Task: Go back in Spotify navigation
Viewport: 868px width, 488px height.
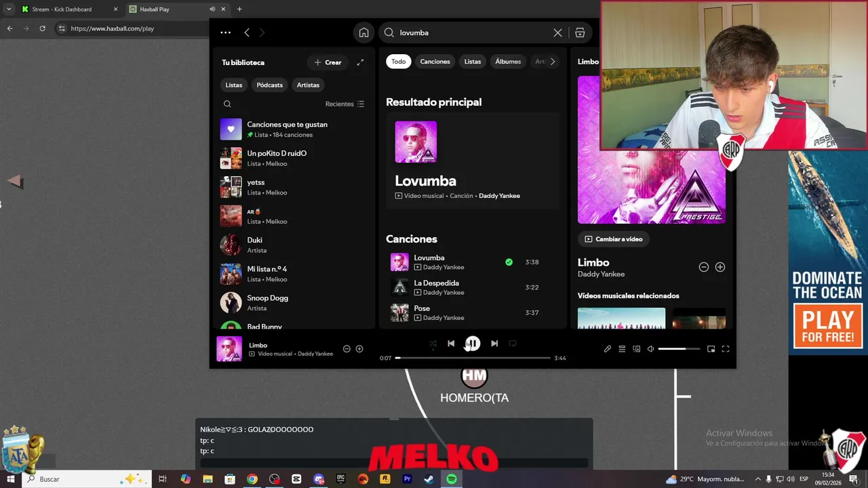Action: [247, 33]
